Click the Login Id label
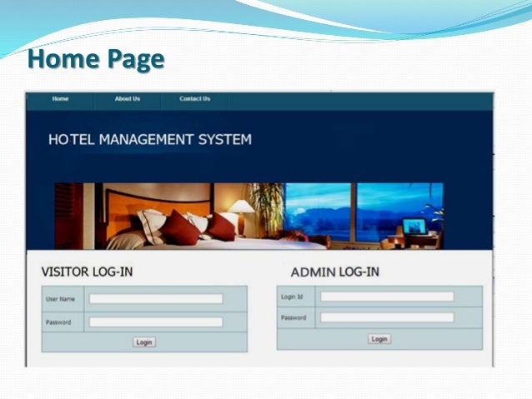Image resolution: width=532 pixels, height=399 pixels. tap(292, 297)
